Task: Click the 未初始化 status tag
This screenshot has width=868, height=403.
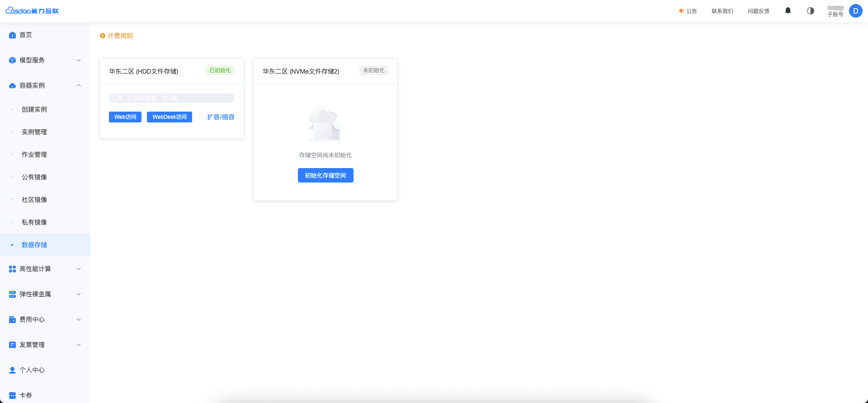Action: point(374,70)
